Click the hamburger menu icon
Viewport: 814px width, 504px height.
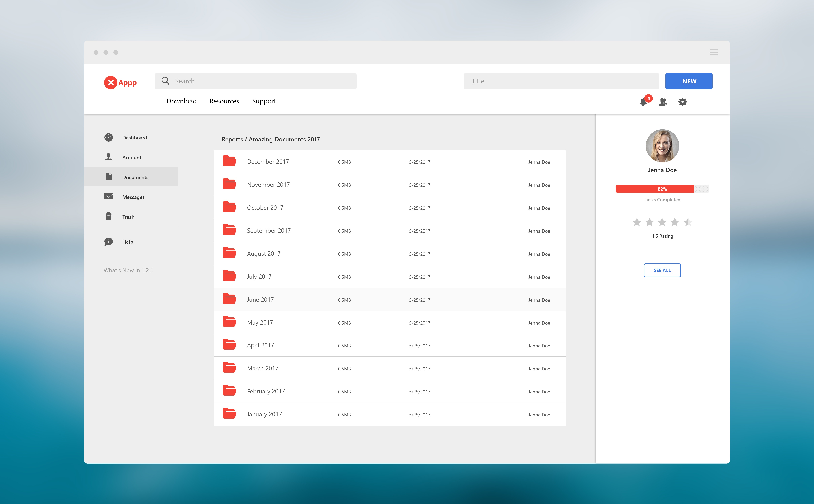click(714, 52)
